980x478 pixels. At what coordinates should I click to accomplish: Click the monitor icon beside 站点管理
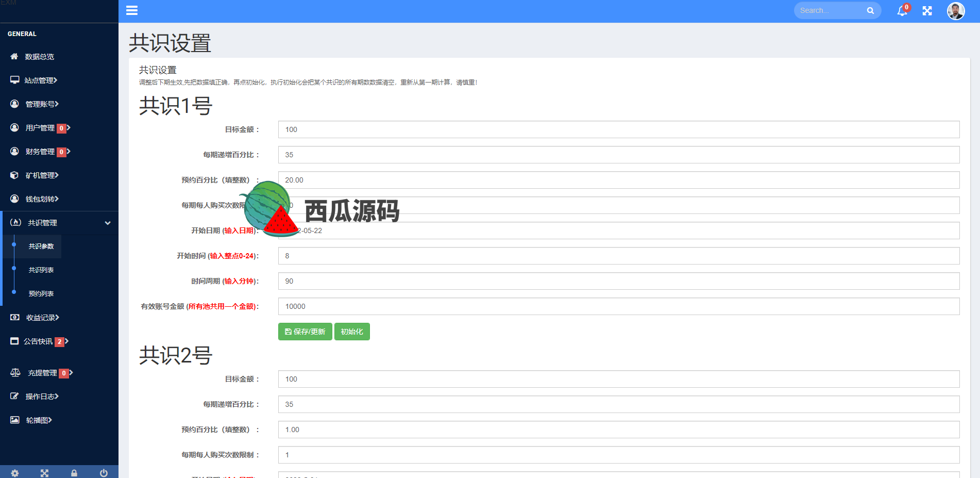coord(14,80)
